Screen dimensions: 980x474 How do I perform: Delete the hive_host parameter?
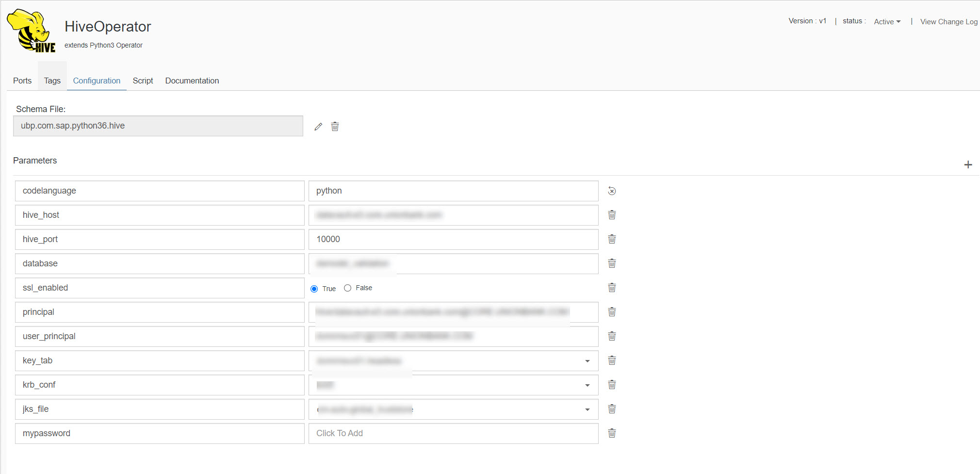(x=612, y=215)
